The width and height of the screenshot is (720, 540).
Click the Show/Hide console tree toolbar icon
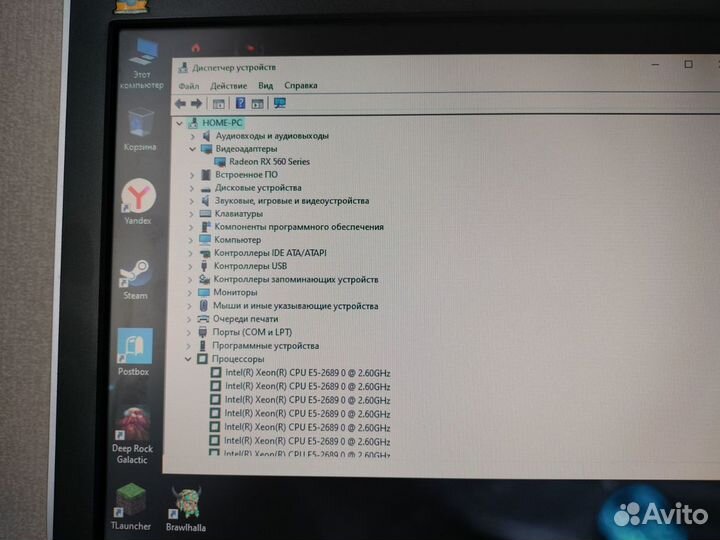point(219,104)
